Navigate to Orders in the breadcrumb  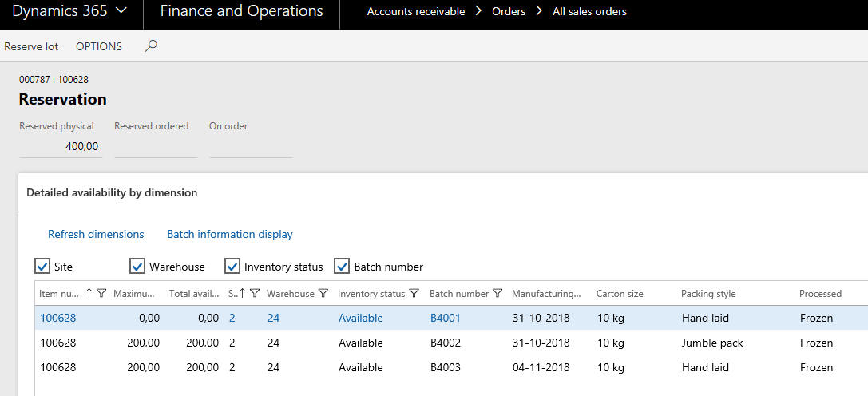click(509, 12)
